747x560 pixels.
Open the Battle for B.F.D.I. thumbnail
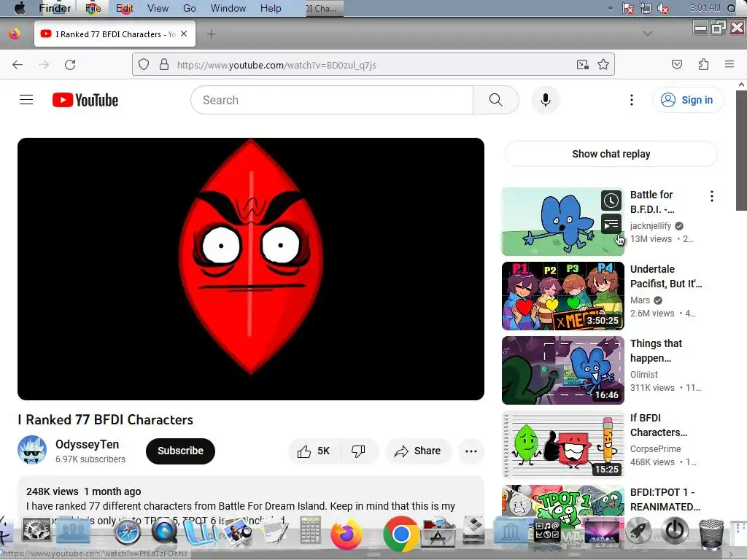[562, 222]
